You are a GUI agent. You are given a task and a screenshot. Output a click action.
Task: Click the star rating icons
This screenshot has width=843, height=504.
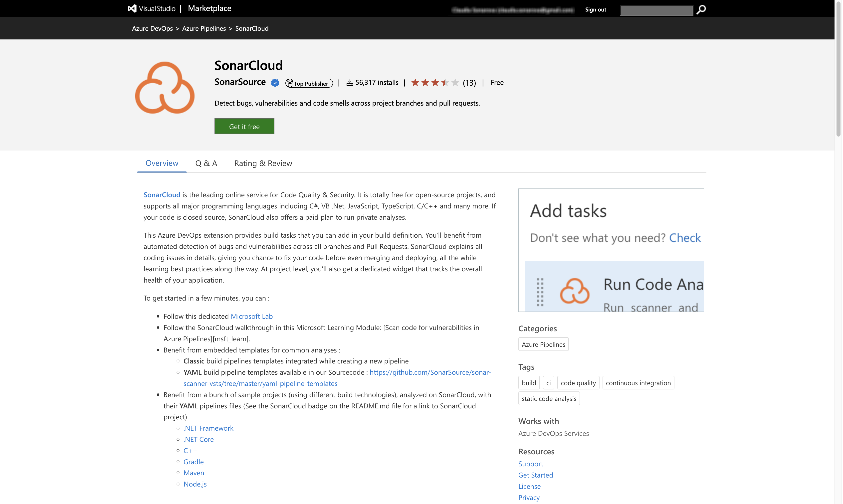click(x=435, y=83)
